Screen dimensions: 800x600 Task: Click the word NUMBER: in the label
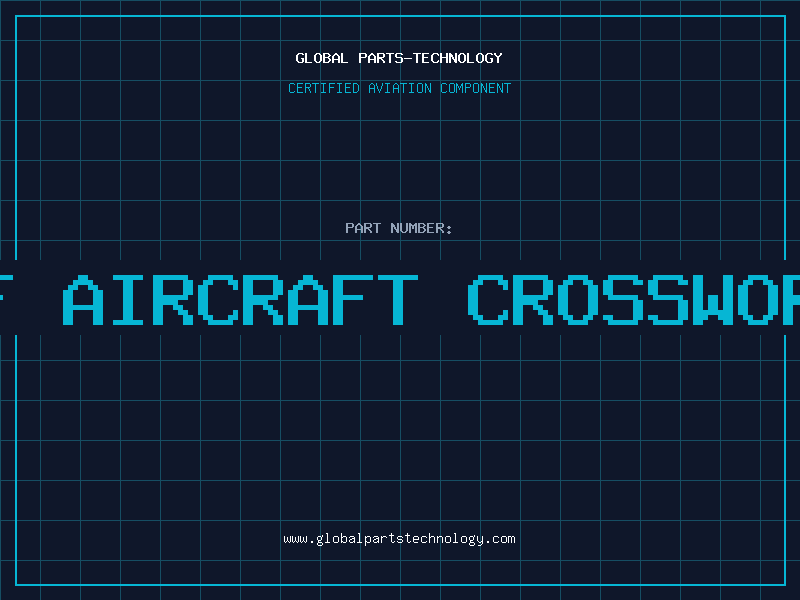pos(421,228)
